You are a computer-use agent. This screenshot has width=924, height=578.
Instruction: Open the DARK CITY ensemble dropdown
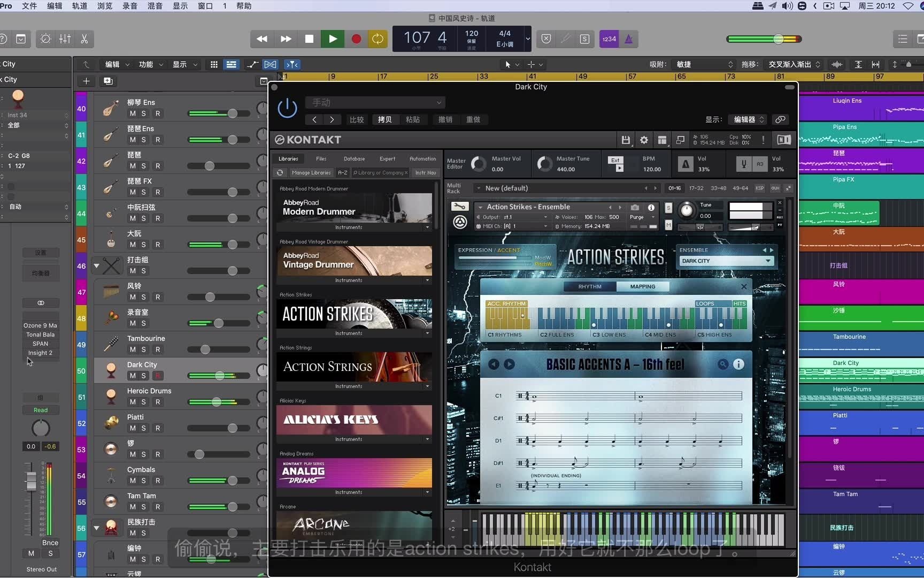(726, 261)
